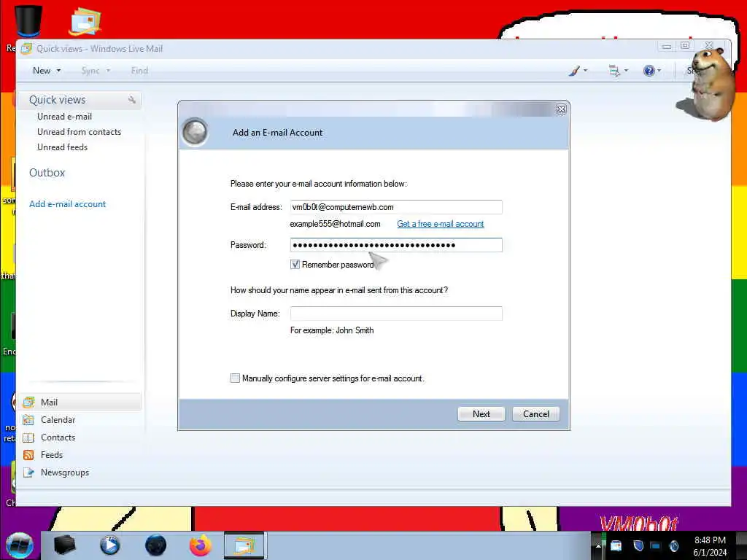Click the Sync toolbar button
Image resolution: width=747 pixels, height=560 pixels.
pos(90,71)
